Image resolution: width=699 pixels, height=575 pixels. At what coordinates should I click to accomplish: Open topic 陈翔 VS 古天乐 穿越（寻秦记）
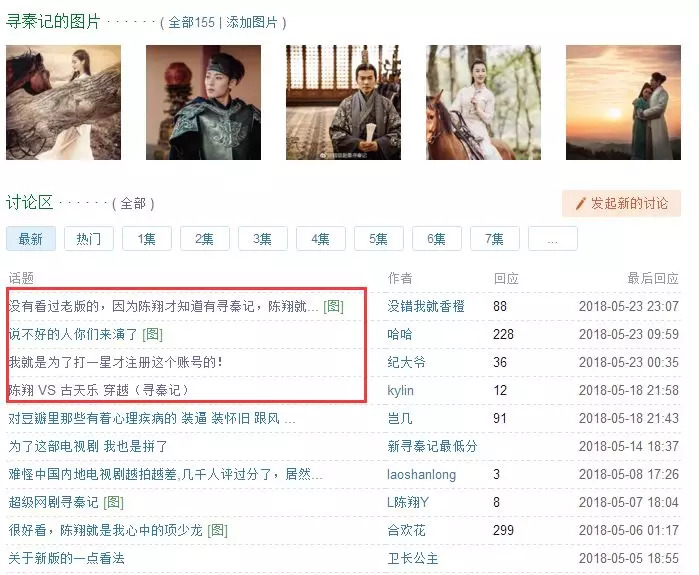click(x=99, y=390)
